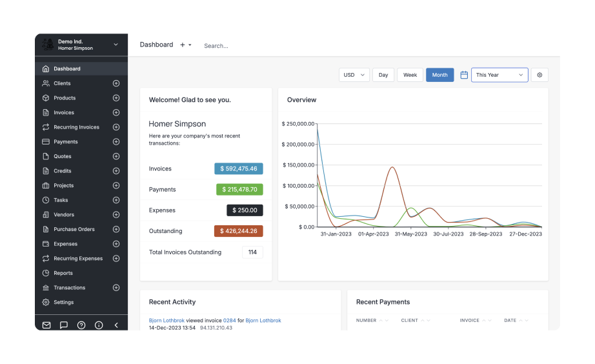Open invoice 0284 link in Recent Activity
Screen dimensions: 595x364
tap(230, 320)
